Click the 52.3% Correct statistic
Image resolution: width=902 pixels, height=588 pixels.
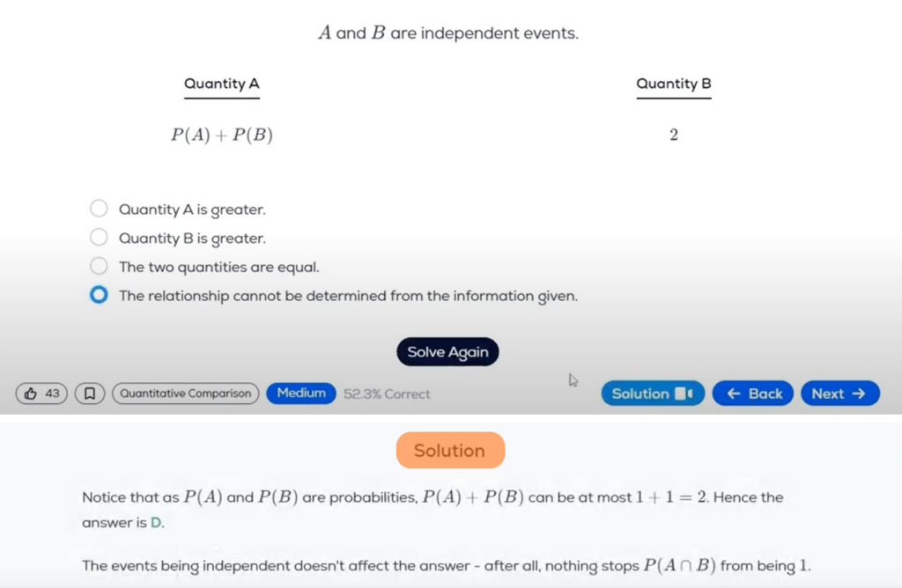tap(387, 393)
